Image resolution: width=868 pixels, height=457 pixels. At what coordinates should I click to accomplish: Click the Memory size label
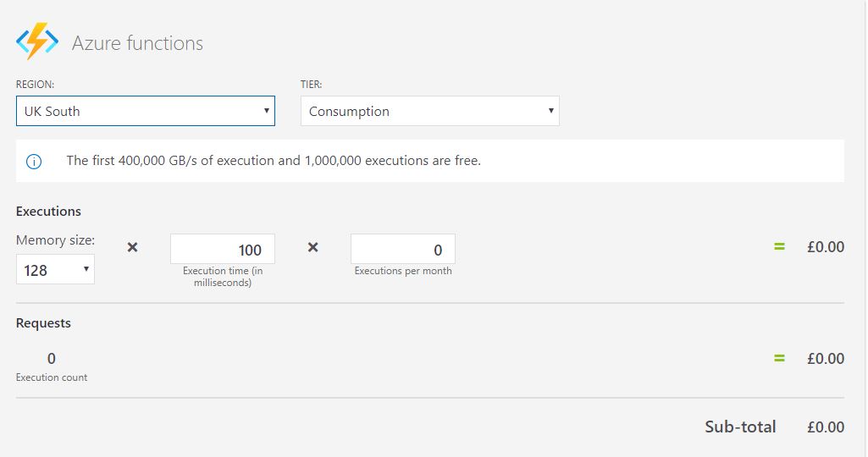click(x=55, y=240)
